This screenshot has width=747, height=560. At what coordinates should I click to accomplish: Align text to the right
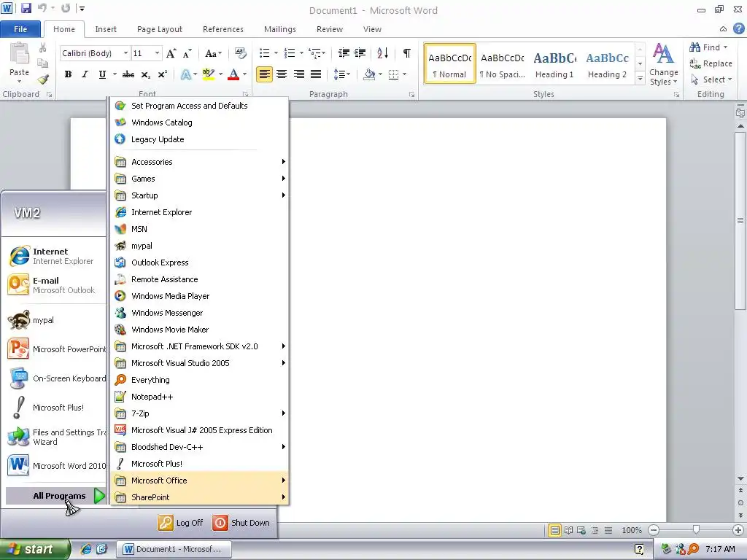(x=298, y=74)
